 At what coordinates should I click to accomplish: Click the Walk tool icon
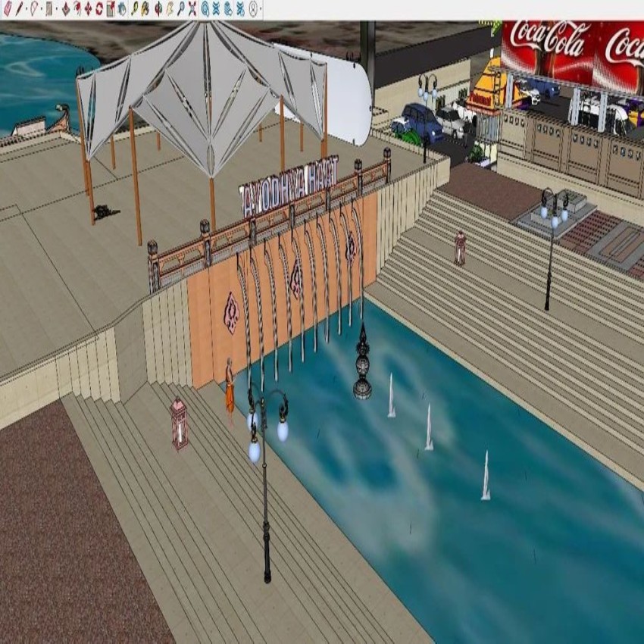click(x=228, y=8)
